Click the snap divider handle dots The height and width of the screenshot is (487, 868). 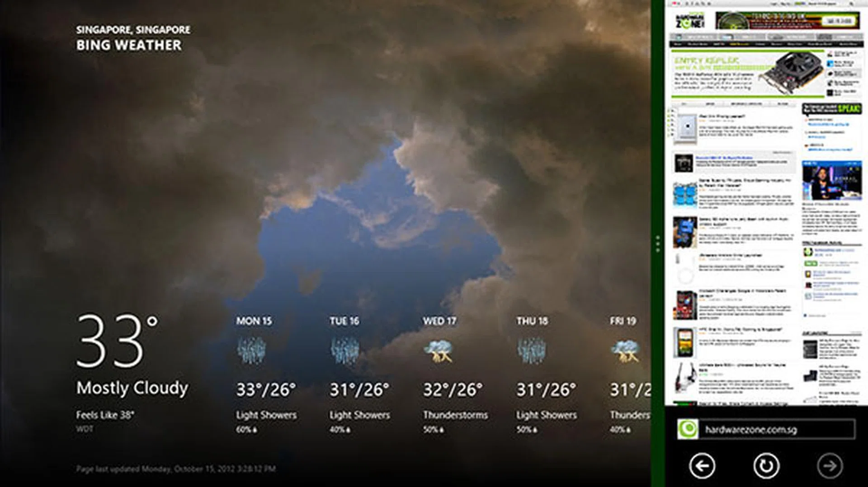point(658,244)
